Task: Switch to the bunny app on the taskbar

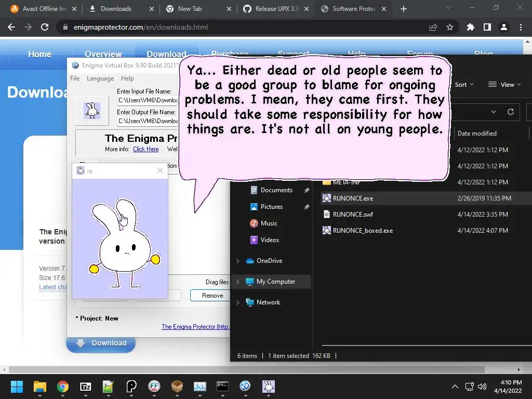Action: [x=269, y=387]
